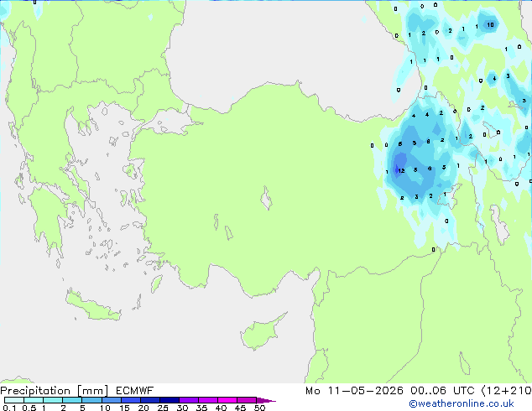Viewport: 532px width, 411px height.
Task: Click the "12" precipitation value on map
Action: [401, 170]
